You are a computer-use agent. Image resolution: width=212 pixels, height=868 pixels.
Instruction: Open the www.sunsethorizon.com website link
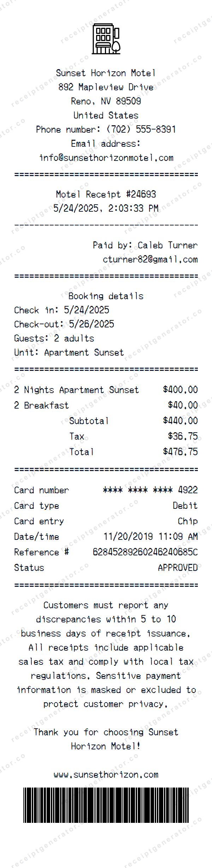tap(106, 774)
